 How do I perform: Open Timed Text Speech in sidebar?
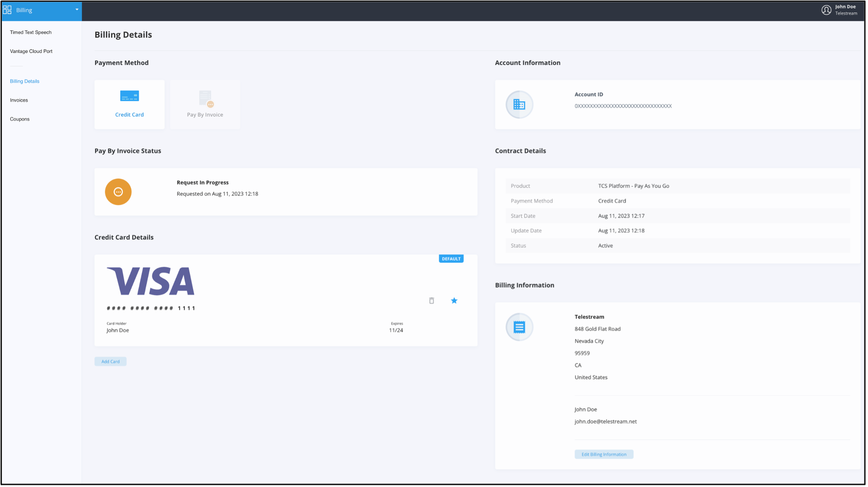(31, 32)
